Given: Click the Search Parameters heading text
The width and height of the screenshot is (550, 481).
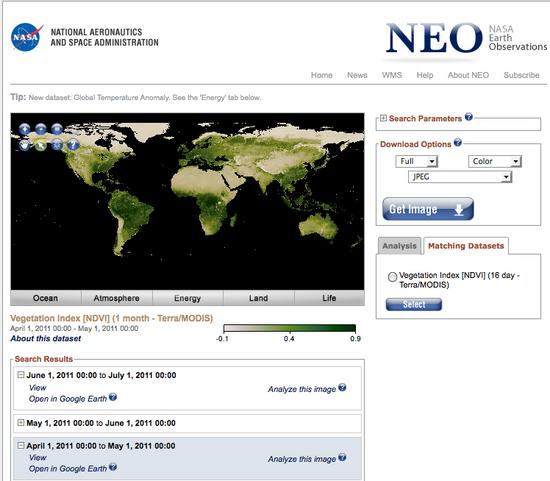Looking at the screenshot, I should (425, 119).
